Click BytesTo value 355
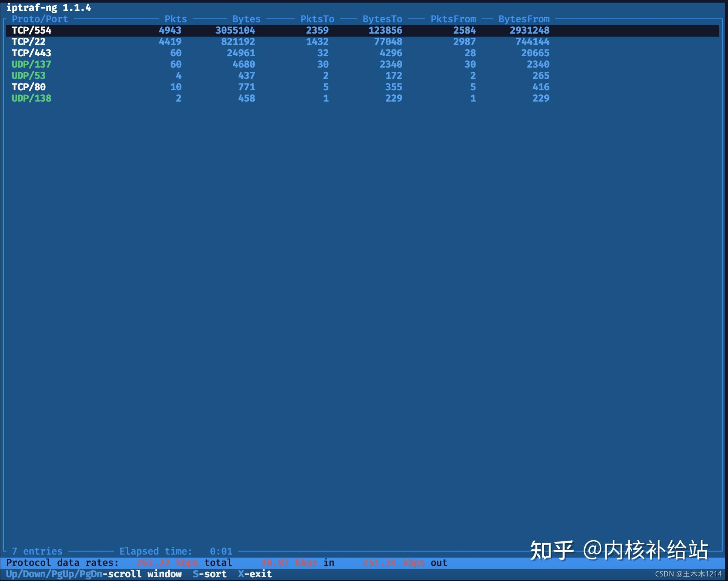The height and width of the screenshot is (581, 728). [394, 87]
